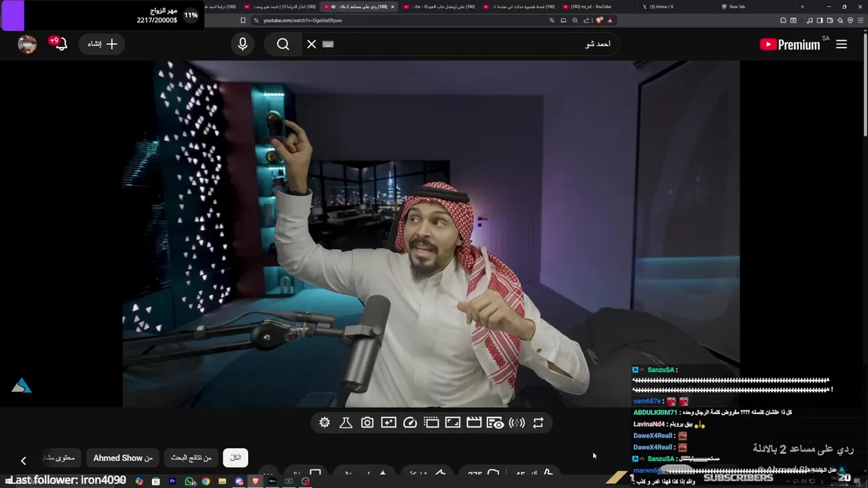Switch to the mr_s2 - YouTube tab
Viewport: 868px width, 488px height.
[591, 7]
